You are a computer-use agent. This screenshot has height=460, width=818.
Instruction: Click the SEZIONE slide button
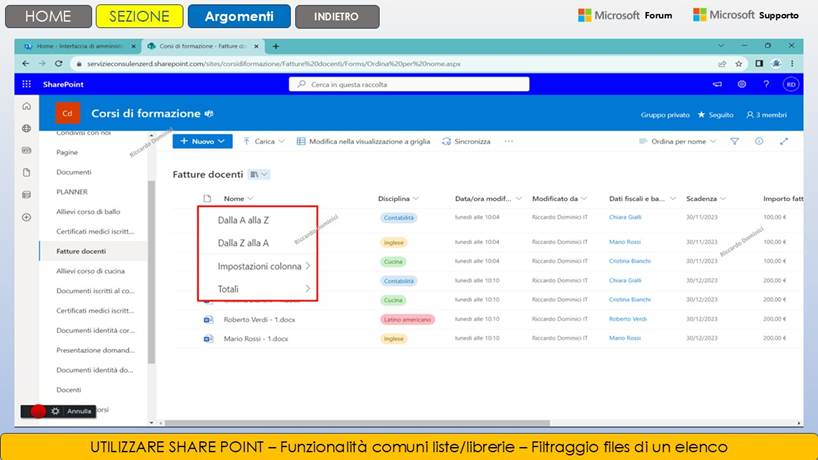pos(139,16)
